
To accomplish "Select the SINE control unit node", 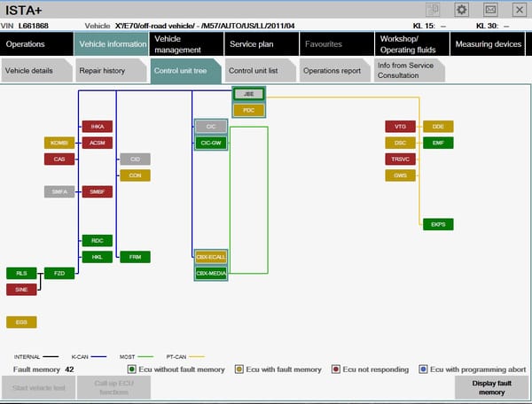I will point(21,290).
